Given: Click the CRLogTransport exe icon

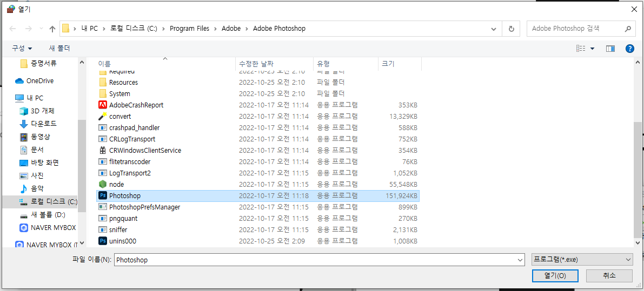Looking at the screenshot, I should (103, 139).
